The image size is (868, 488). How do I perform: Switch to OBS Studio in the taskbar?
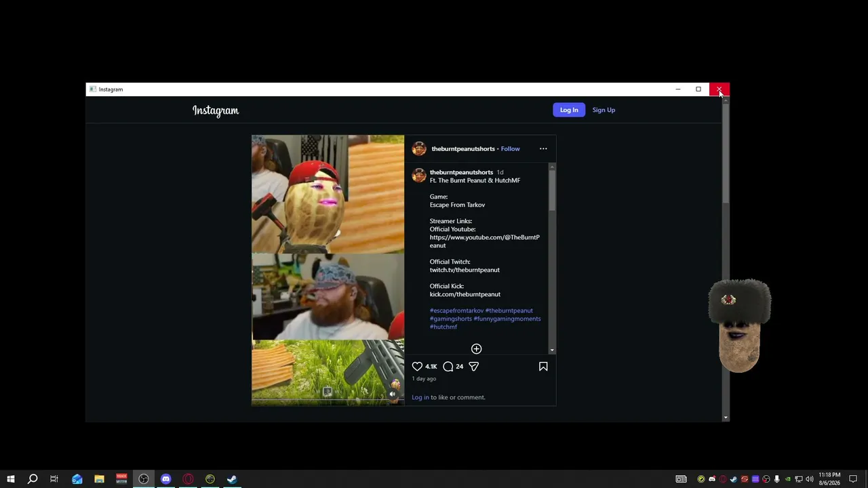click(x=144, y=479)
